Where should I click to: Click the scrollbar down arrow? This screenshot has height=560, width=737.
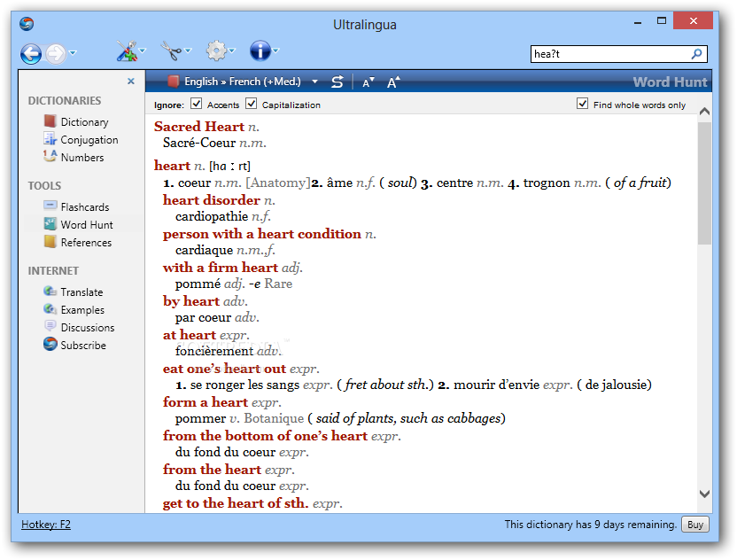(x=704, y=494)
